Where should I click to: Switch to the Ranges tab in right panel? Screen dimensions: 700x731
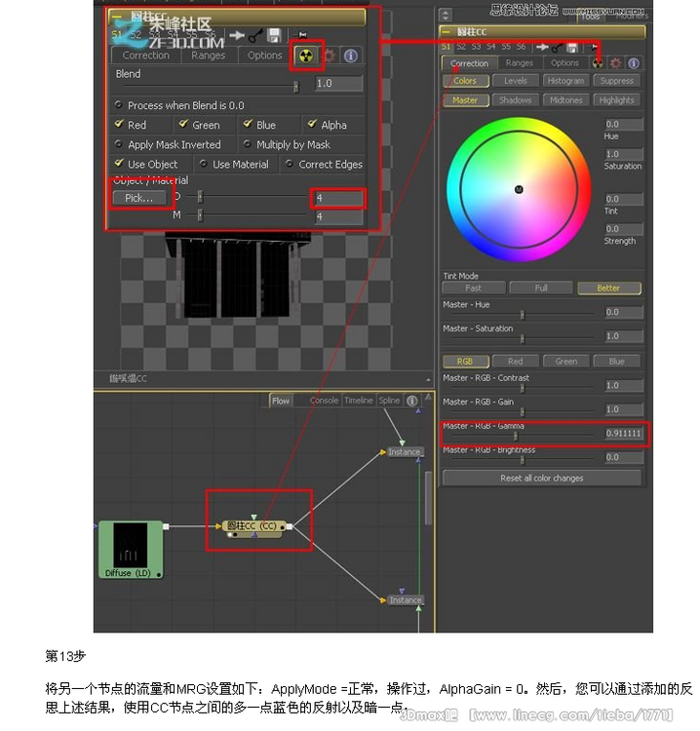[519, 63]
